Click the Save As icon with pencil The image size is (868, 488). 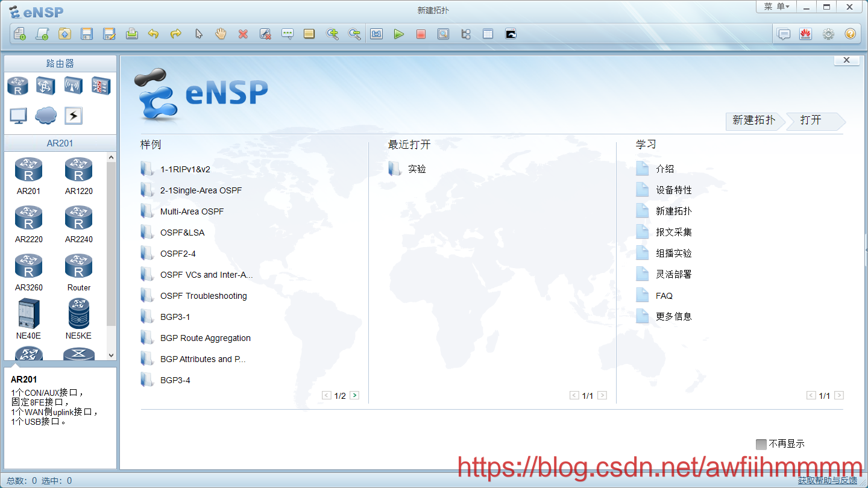tap(109, 34)
